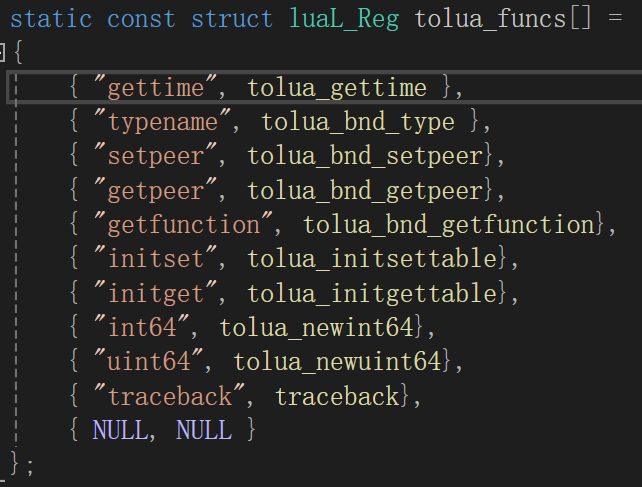
Task: Click the tolua_bnd_getfunction identifier
Action: tap(449, 225)
